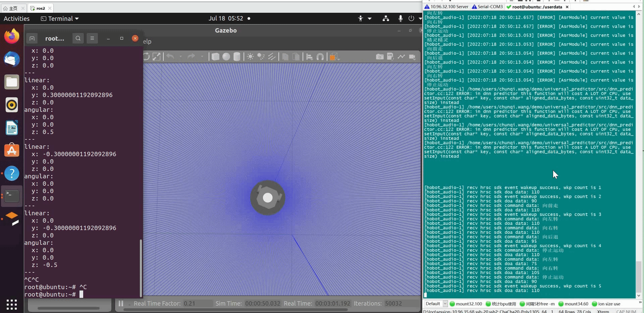The image size is (644, 313).
Task: Add a point light in Gazebo
Action: coord(250,57)
